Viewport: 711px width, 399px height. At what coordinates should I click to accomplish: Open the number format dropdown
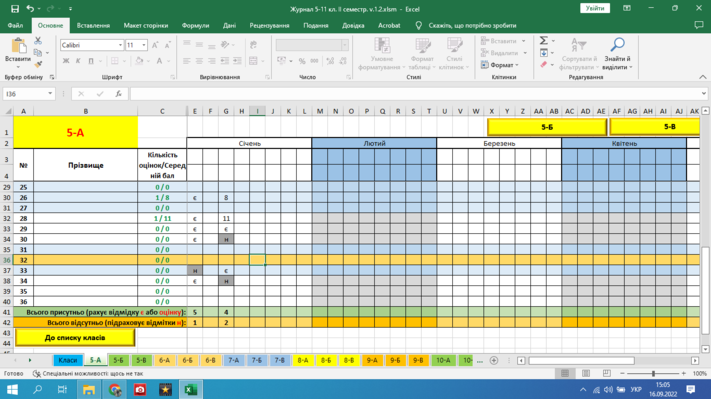coord(345,45)
